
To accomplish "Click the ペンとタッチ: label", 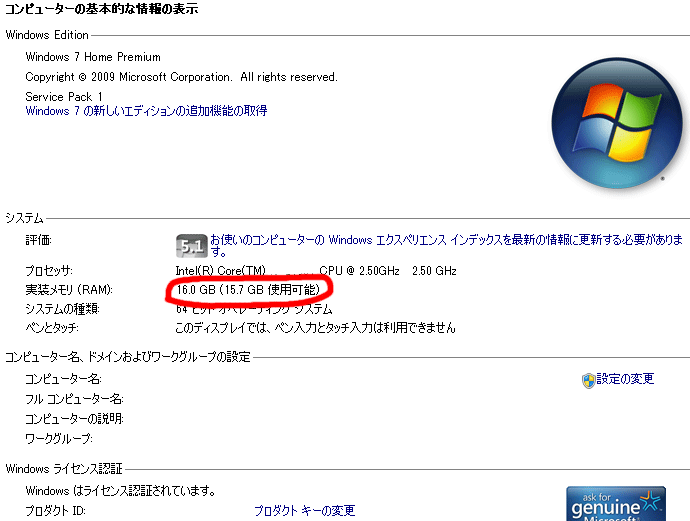I will (52, 328).
